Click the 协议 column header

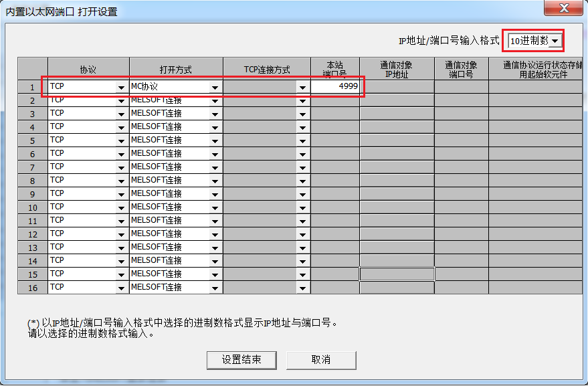click(x=88, y=70)
